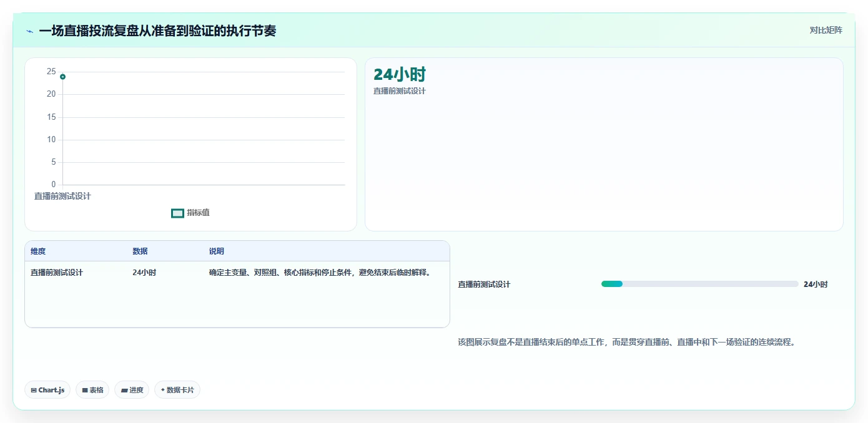The width and height of the screenshot is (868, 423).
Task: Click the 直播前测试设计 progress bar
Action: [x=699, y=284]
